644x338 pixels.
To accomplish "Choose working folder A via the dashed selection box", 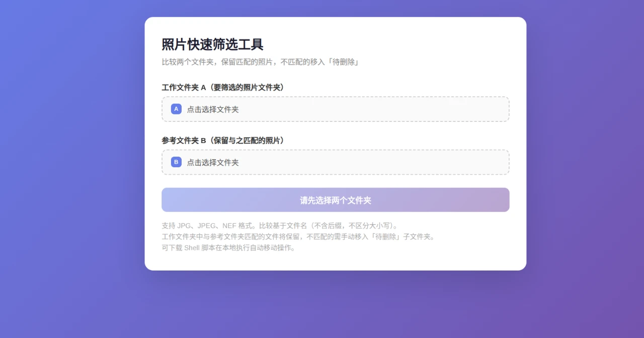I will coord(336,109).
